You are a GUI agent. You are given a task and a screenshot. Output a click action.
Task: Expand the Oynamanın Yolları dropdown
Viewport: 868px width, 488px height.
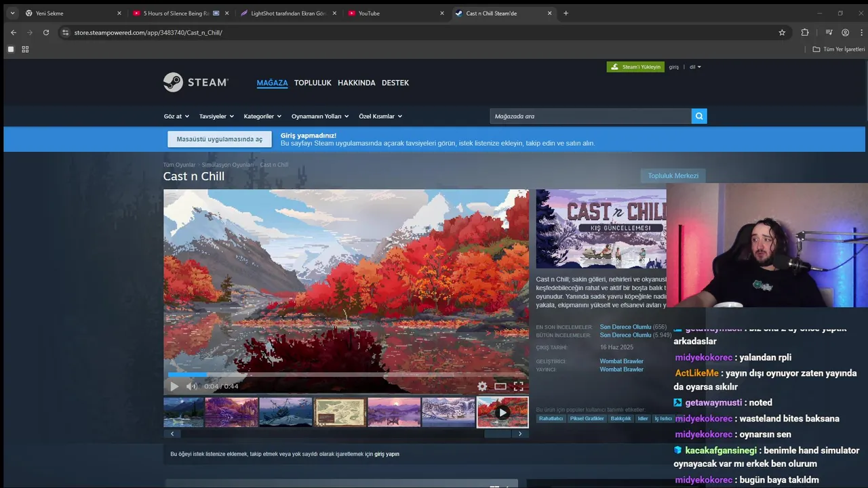(320, 117)
